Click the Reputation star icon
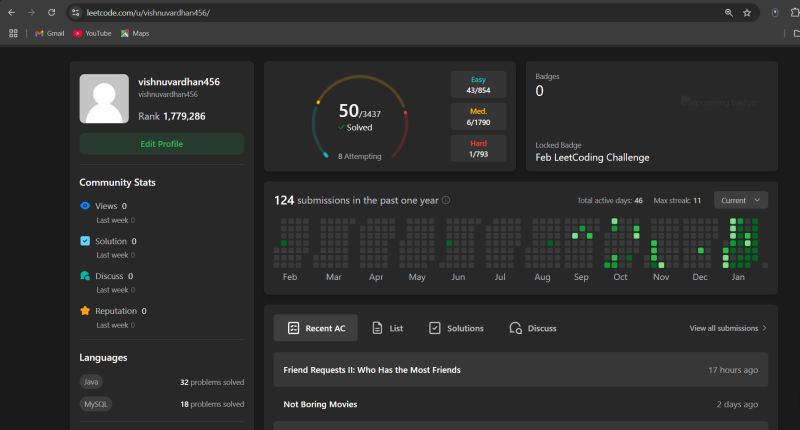The width and height of the screenshot is (800, 430). click(x=85, y=311)
